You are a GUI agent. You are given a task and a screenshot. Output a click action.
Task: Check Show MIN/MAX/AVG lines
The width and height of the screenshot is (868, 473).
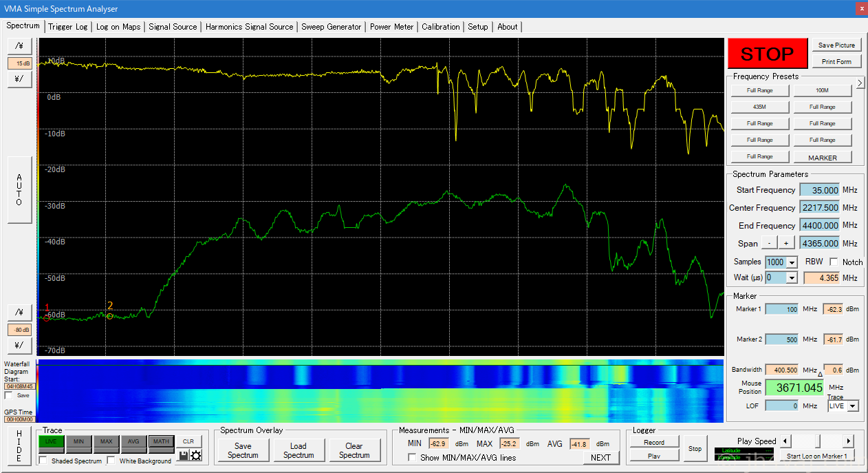click(x=413, y=458)
